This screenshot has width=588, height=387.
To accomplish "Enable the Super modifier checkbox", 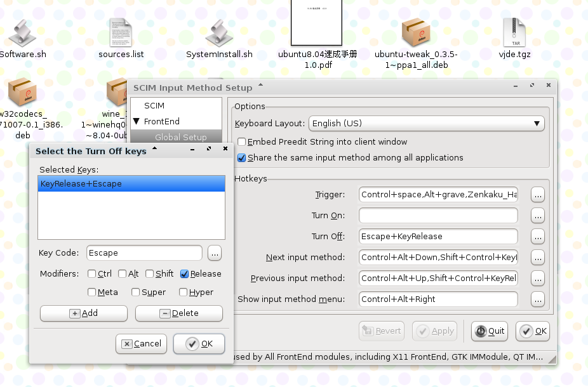I will pos(135,292).
